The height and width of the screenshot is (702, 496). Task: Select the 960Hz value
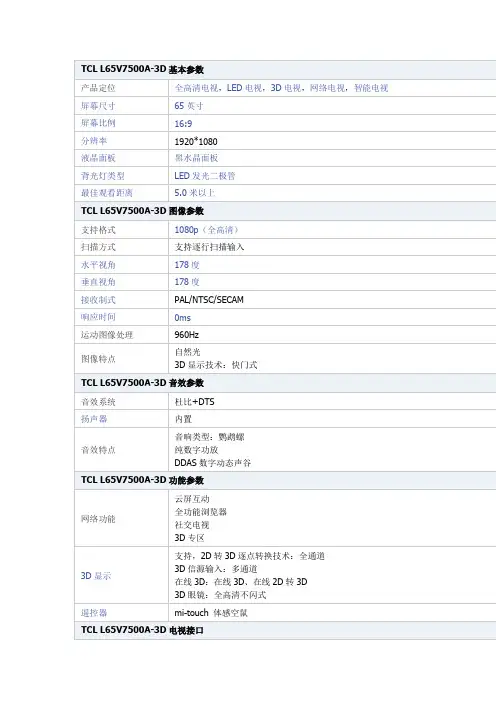click(x=187, y=335)
